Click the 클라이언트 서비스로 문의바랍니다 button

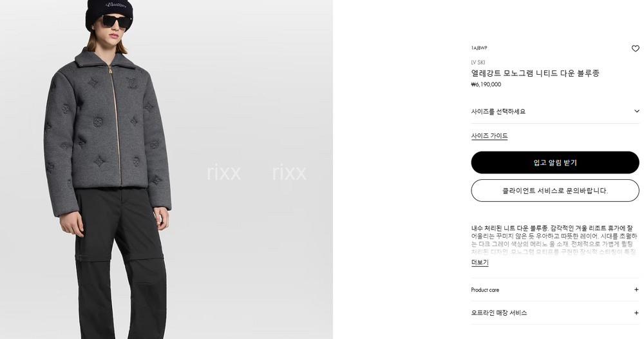coord(555,191)
